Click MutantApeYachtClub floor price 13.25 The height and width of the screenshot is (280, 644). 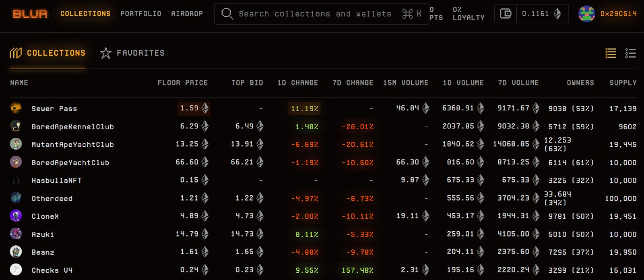click(192, 144)
